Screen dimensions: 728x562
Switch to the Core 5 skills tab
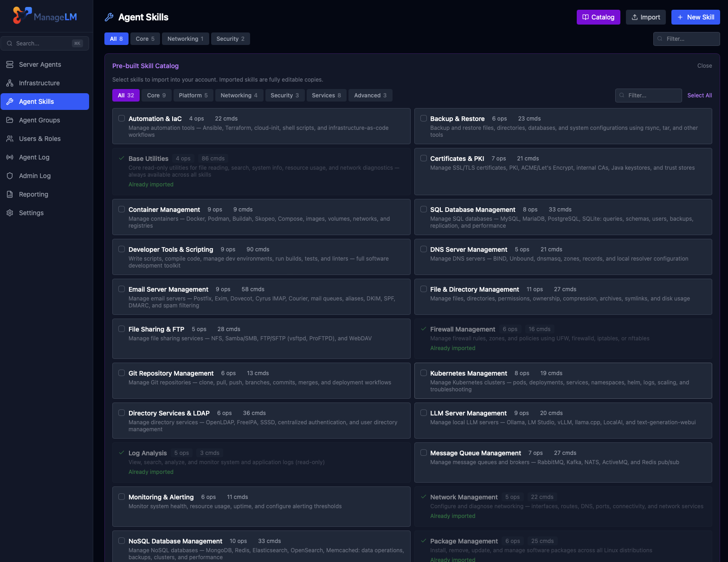click(145, 39)
